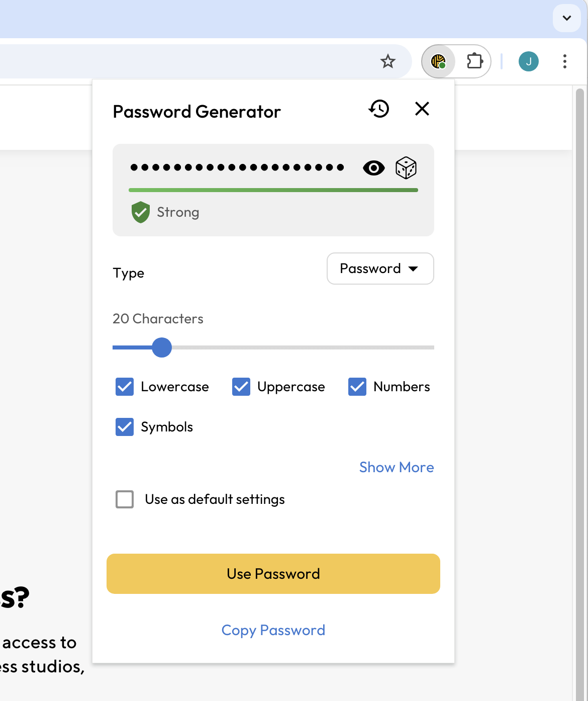Regenerate password with the dice icon
Image resolution: width=588 pixels, height=701 pixels.
point(406,168)
